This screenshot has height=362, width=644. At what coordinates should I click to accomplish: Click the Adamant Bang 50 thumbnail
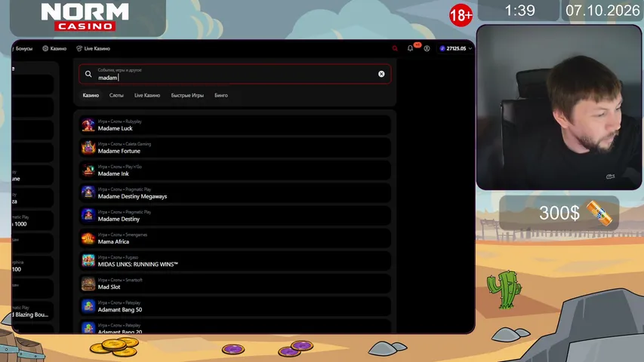point(88,306)
